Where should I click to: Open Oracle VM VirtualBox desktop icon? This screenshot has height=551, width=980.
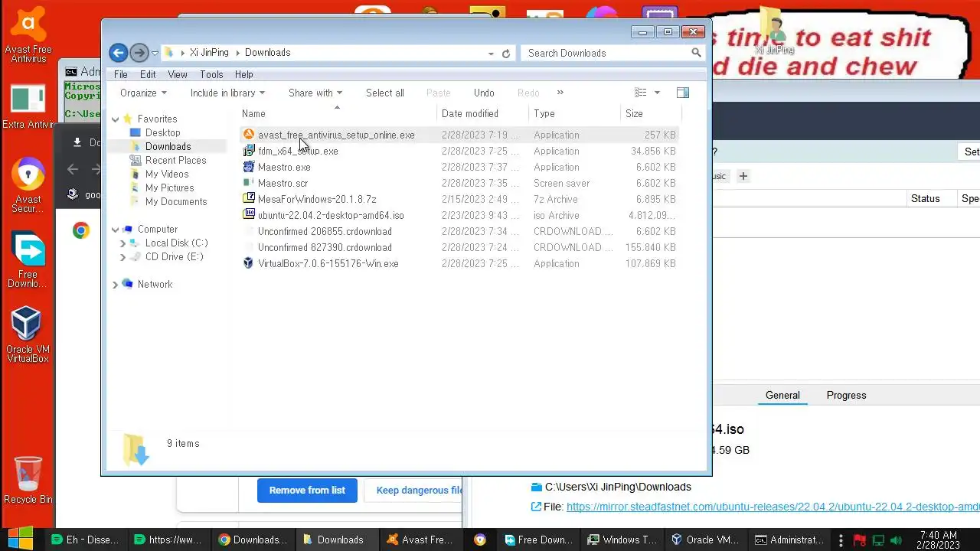[x=28, y=334]
